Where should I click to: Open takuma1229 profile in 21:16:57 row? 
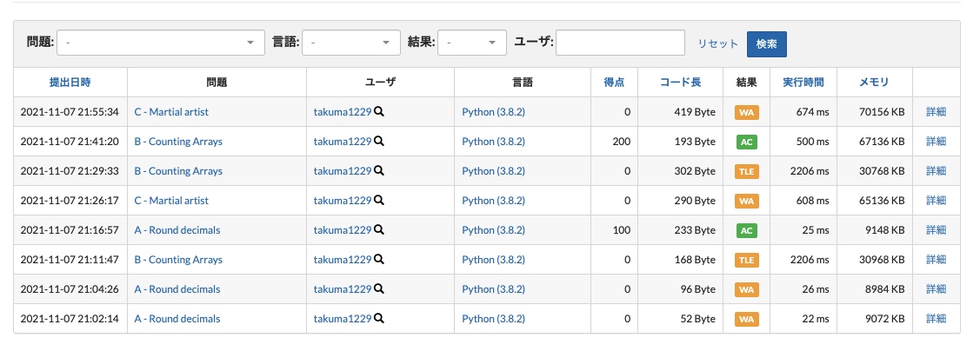pyautogui.click(x=343, y=230)
